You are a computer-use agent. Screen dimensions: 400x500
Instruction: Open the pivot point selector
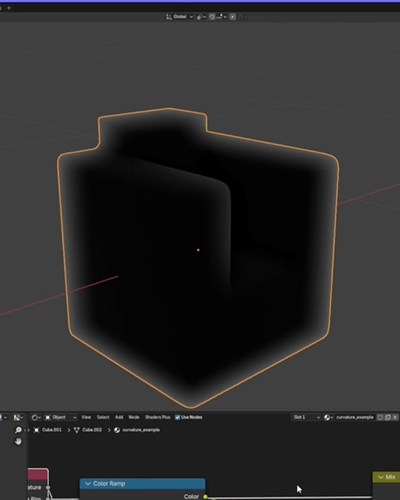[201, 17]
